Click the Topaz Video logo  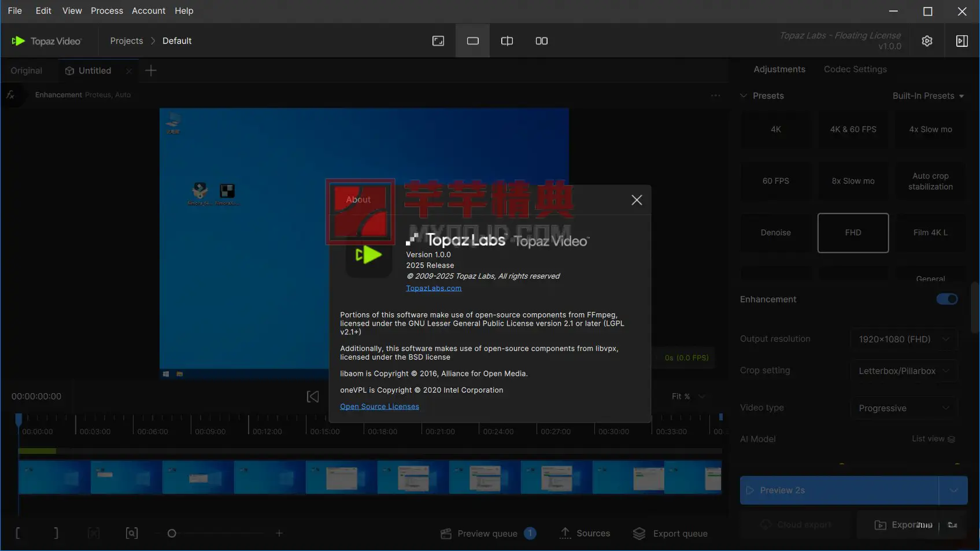pyautogui.click(x=47, y=41)
